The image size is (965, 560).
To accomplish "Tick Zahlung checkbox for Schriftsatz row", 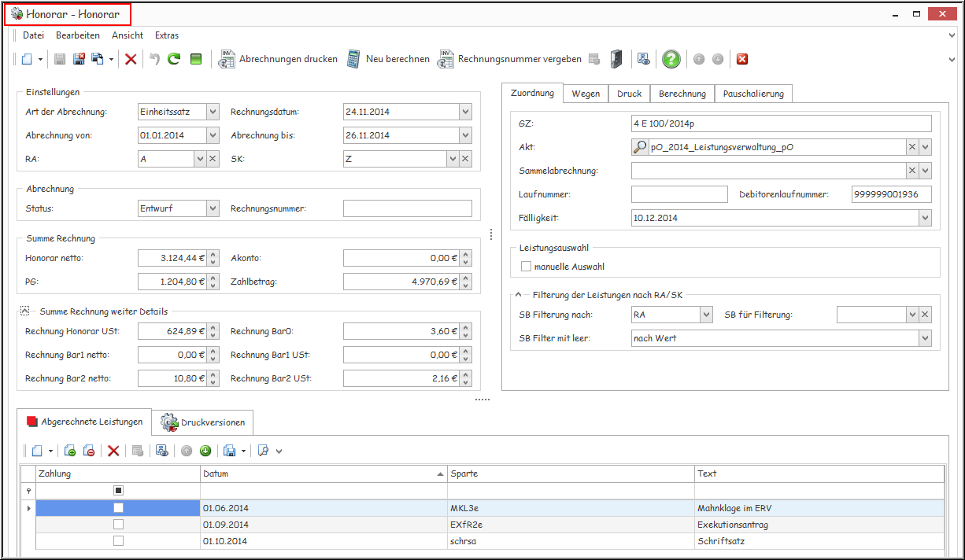I will coord(118,541).
